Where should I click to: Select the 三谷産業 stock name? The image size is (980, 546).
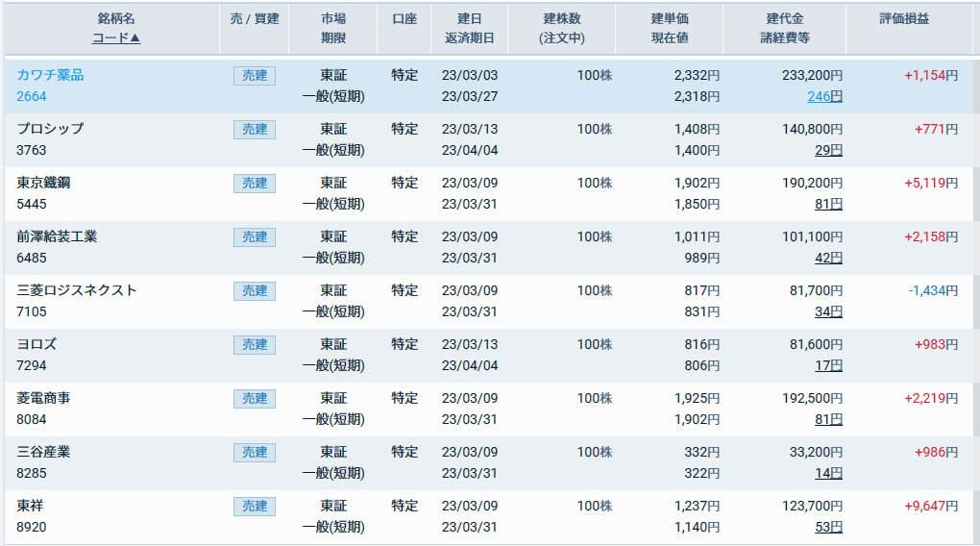43,452
